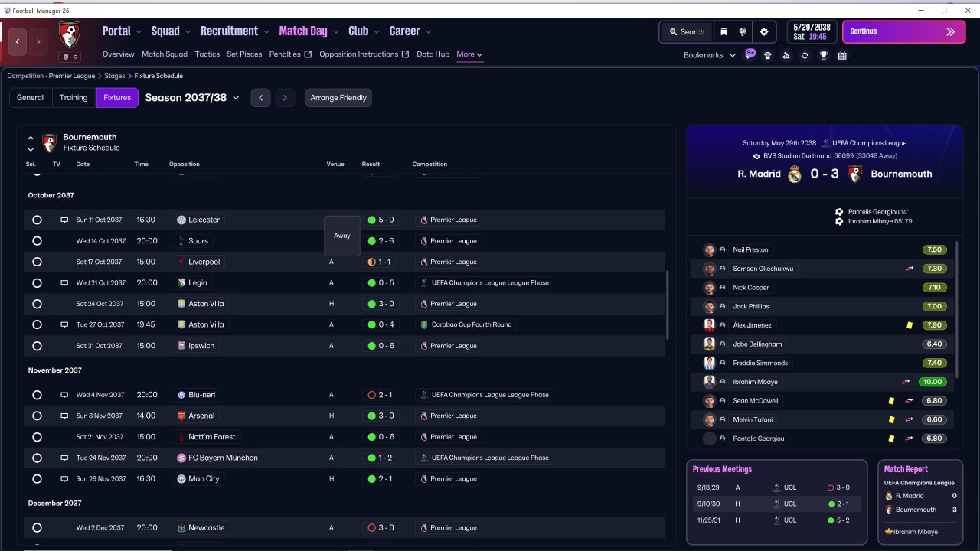Image resolution: width=980 pixels, height=551 pixels.
Task: Open the bookmark flag icon beside Search
Action: point(724,32)
